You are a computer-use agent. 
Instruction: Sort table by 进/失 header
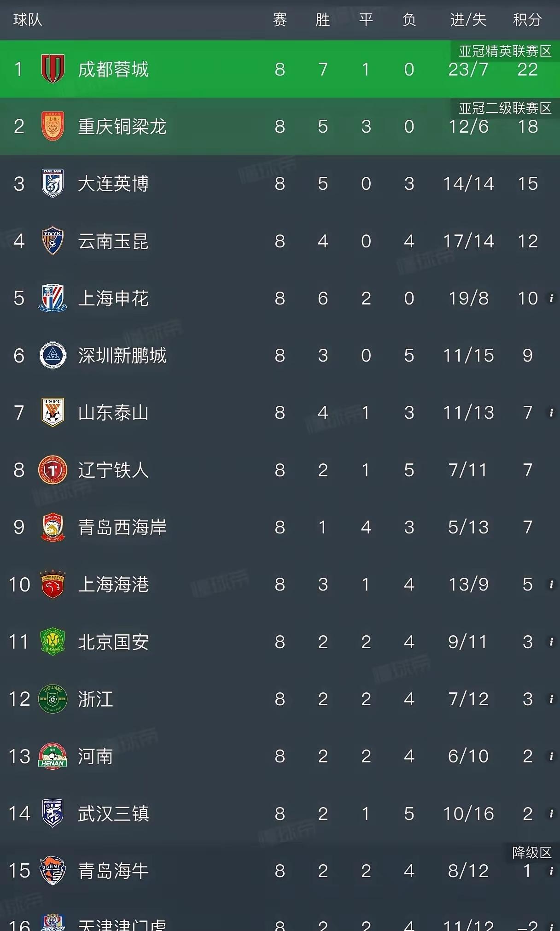pos(468,20)
